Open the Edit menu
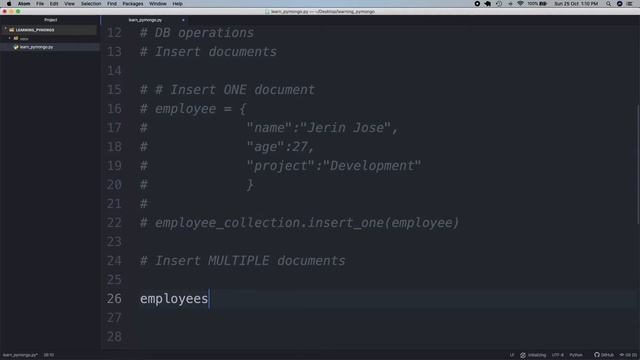The image size is (640, 360). pyautogui.click(x=54, y=4)
